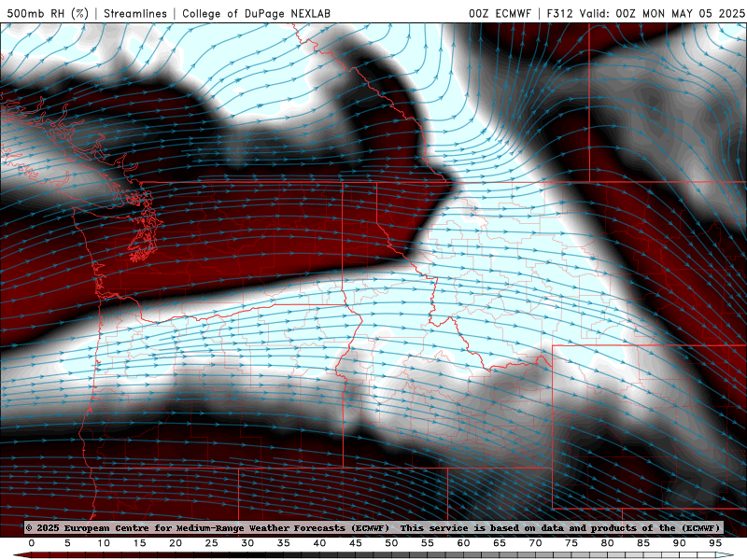Image resolution: width=747 pixels, height=560 pixels.
Task: Click the 15 label on the RH scale
Action: pyautogui.click(x=139, y=543)
